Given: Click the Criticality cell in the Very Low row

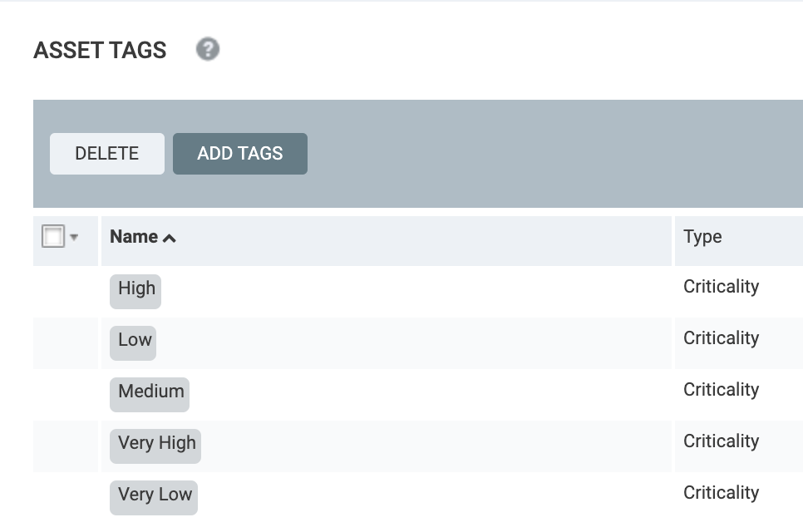Looking at the screenshot, I should coord(721,493).
